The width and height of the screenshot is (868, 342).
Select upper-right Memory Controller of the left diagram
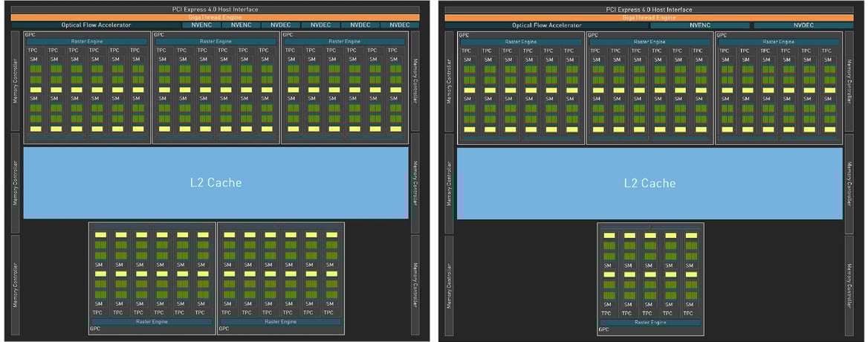[x=415, y=81]
